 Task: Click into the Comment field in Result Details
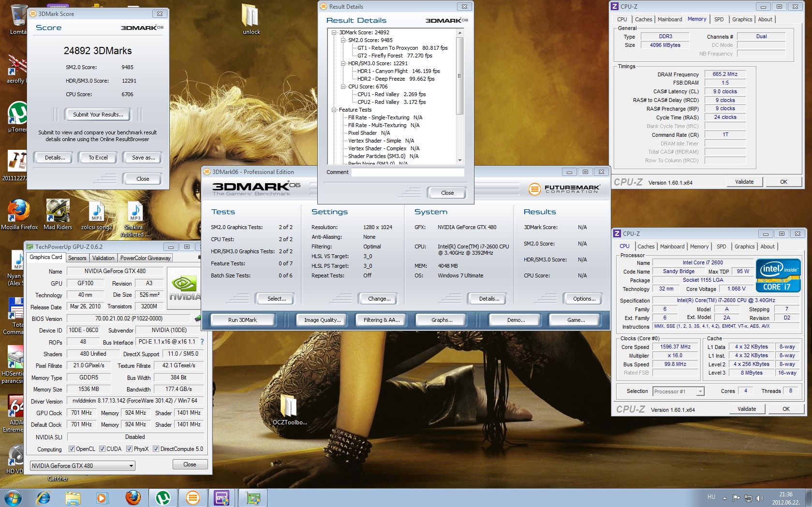[408, 172]
